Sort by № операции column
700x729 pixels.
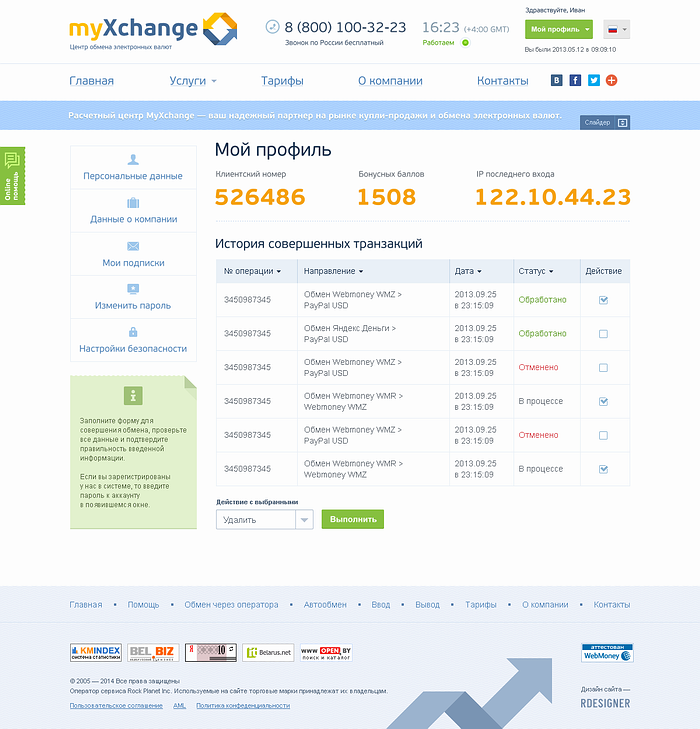tap(252, 271)
